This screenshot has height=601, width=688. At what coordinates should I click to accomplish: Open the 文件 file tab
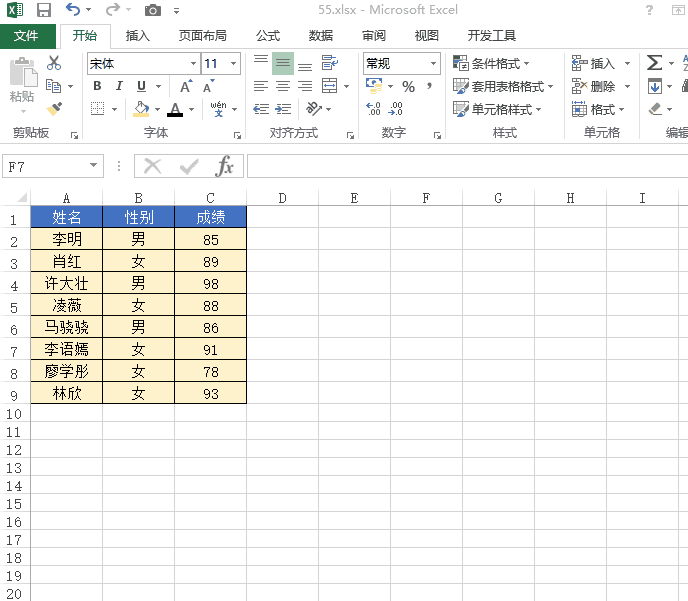pyautogui.click(x=26, y=36)
